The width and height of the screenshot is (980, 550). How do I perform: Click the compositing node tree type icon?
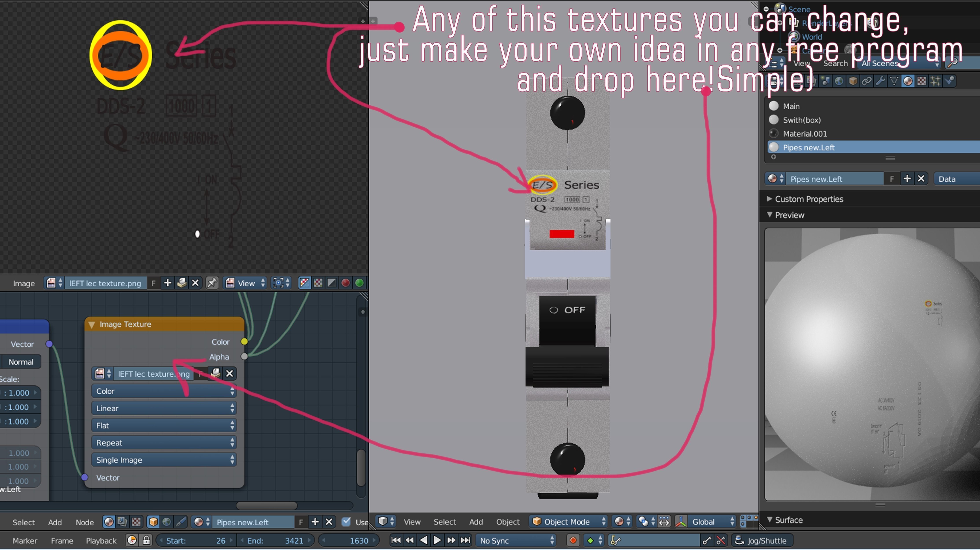click(x=122, y=522)
